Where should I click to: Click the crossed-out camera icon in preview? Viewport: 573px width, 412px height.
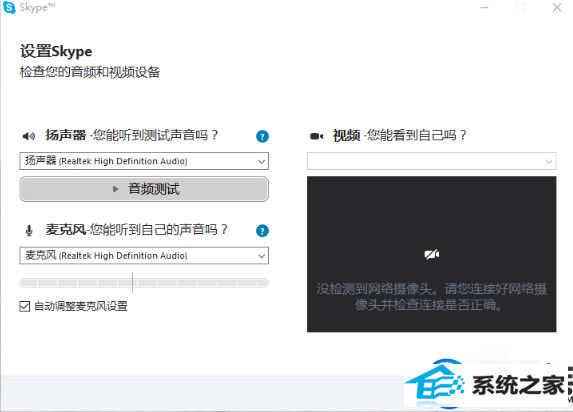coord(432,254)
